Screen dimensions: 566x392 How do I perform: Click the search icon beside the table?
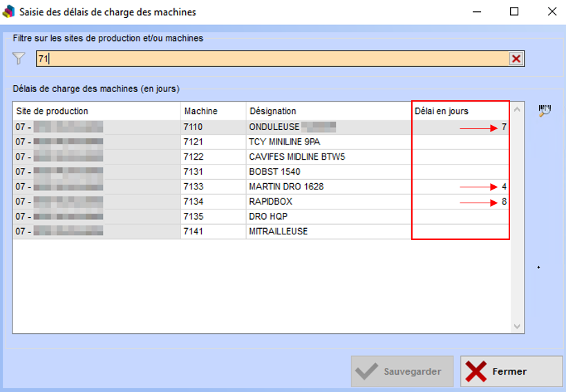545,111
